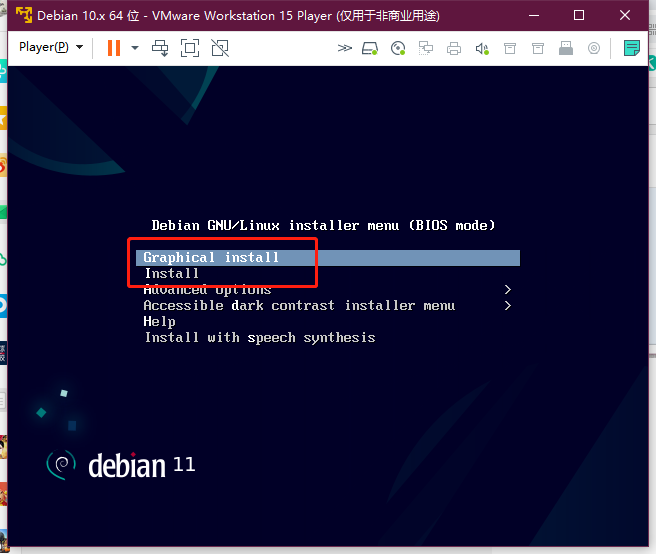
Task: Click Send Ctrl+Alt+Del icon
Action: (160, 48)
